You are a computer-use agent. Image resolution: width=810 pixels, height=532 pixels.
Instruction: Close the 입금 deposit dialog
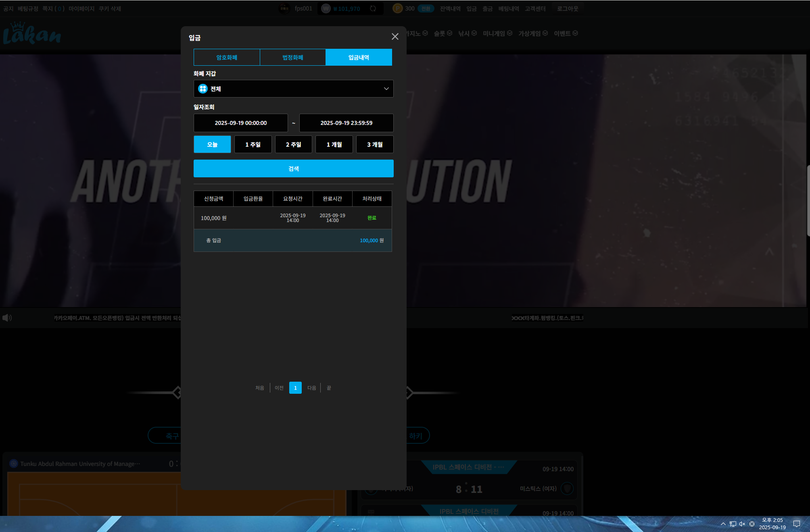click(395, 37)
